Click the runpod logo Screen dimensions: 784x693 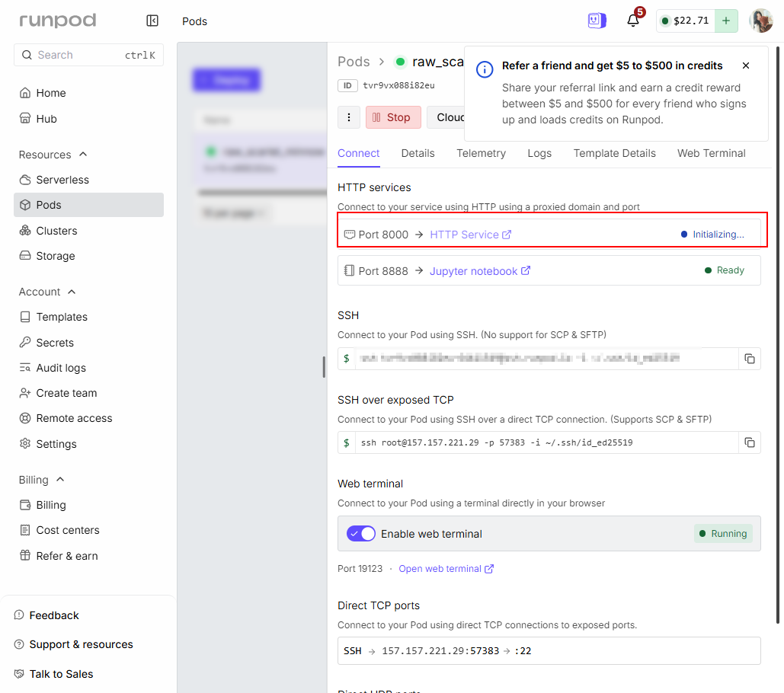click(57, 21)
